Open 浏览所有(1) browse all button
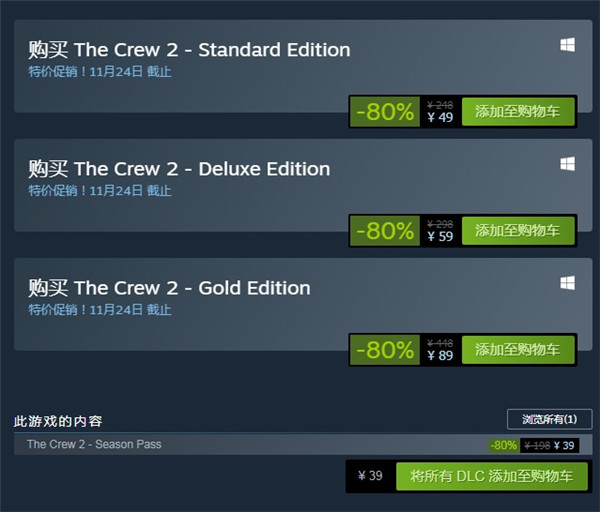The width and height of the screenshot is (600, 512). click(x=549, y=419)
